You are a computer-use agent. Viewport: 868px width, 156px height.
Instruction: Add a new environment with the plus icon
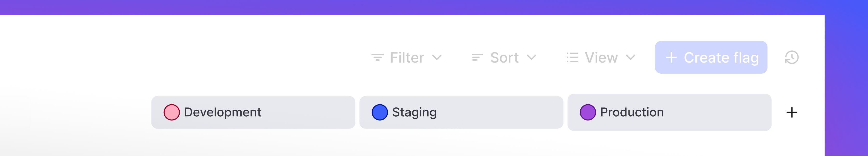pos(792,113)
